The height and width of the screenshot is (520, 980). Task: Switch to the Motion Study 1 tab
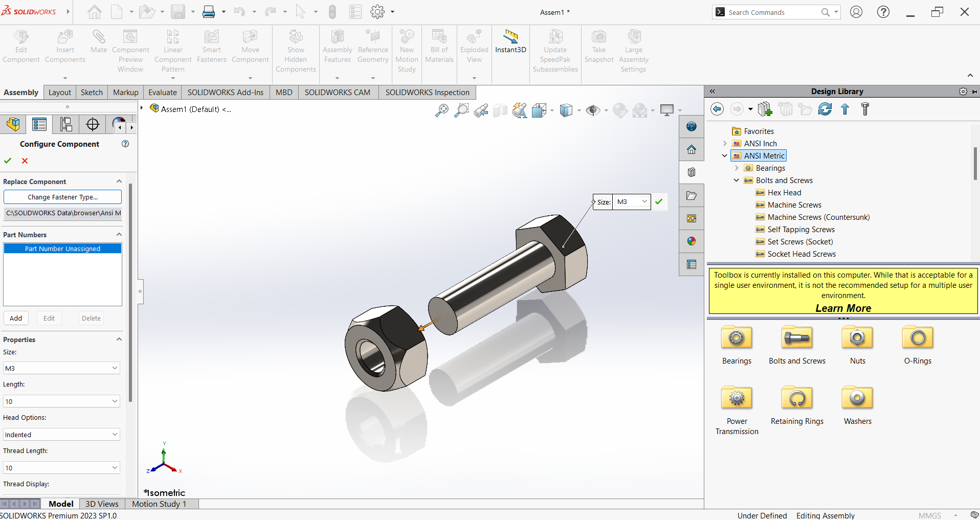tap(159, 504)
